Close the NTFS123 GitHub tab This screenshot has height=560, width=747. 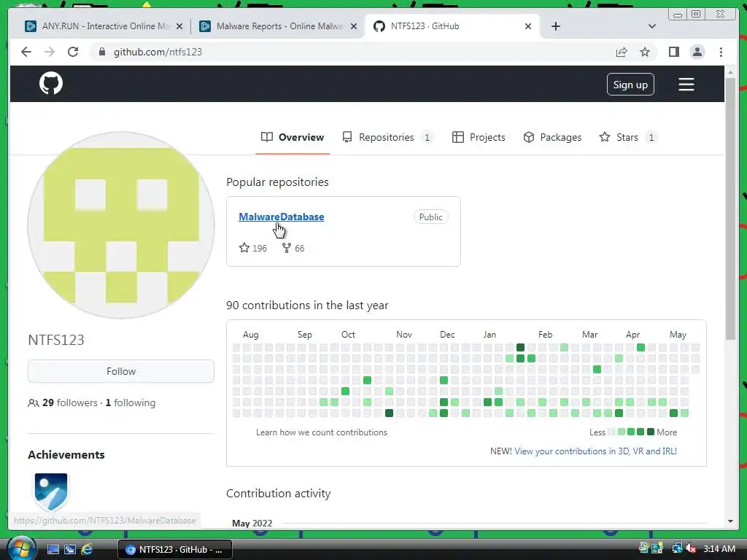[x=528, y=26]
